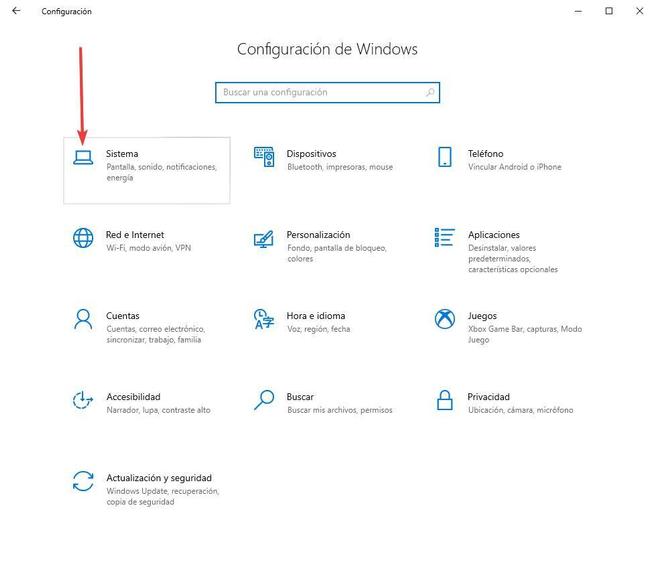This screenshot has height=566, width=655.
Task: Open the Cuentas category title
Action: click(123, 316)
